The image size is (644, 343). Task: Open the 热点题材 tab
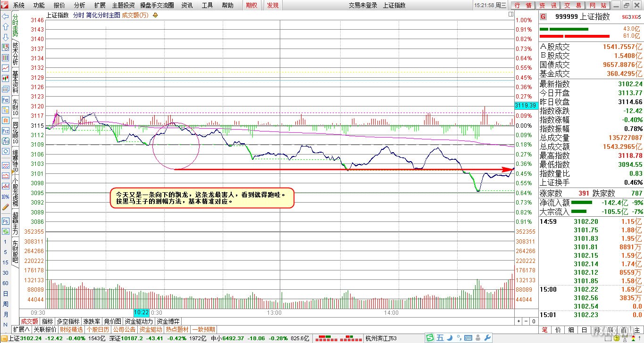[x=177, y=329]
